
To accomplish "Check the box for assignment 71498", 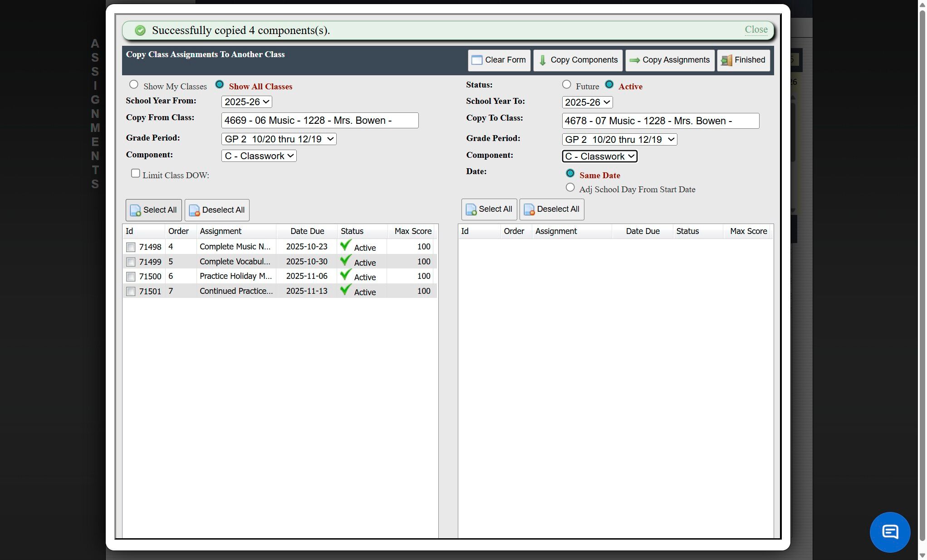I will pos(131,247).
